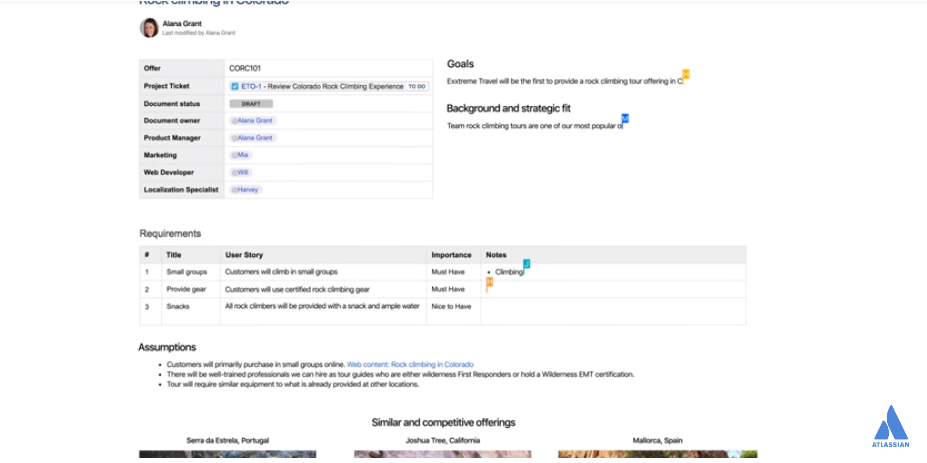Open Web content: Rock climbing in Colorado link
The image size is (927, 463).
[410, 365]
